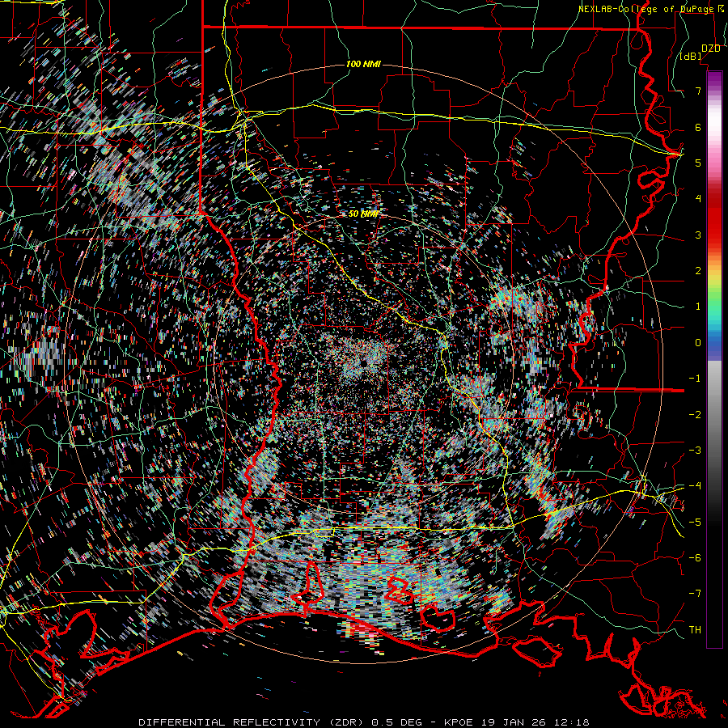Click the 6 dB value on color scale
The image size is (728, 728).
point(698,127)
